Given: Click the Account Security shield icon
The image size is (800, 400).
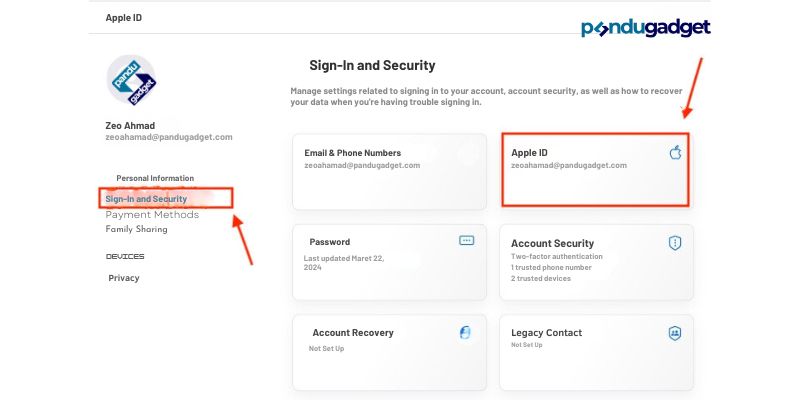Looking at the screenshot, I should coord(675,243).
